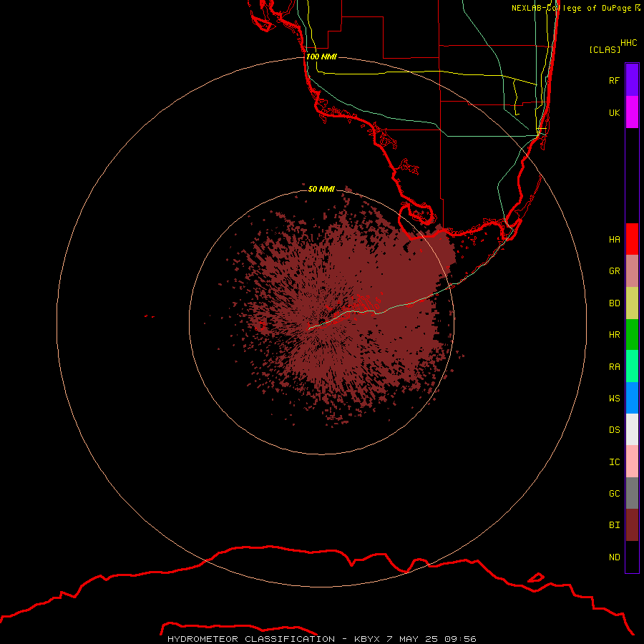Click the [CLAS] units label
Image resolution: width=644 pixels, height=644 pixels.
tap(605, 49)
